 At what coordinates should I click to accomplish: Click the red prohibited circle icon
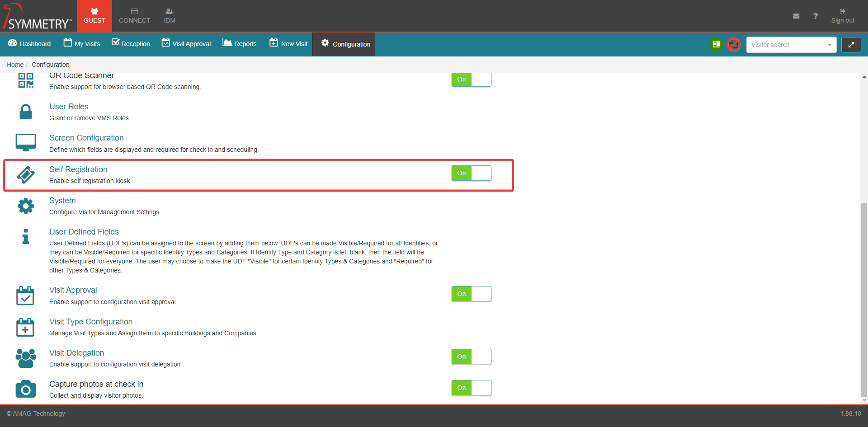pyautogui.click(x=734, y=44)
